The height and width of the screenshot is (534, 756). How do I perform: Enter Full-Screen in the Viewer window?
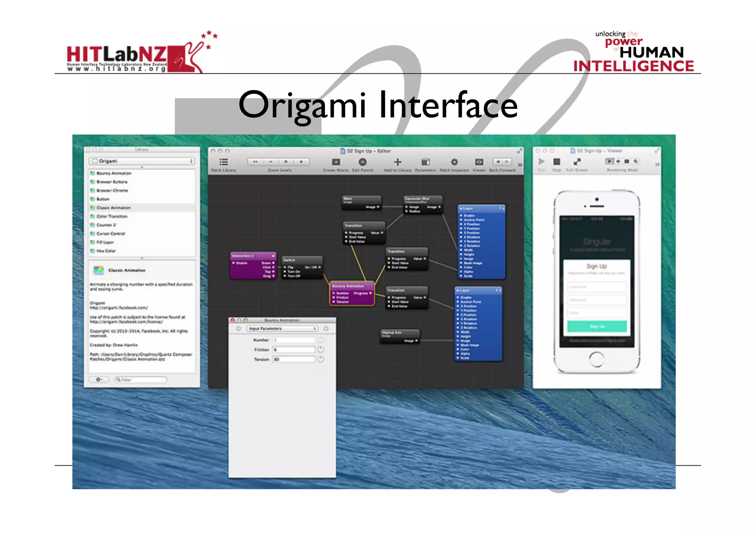577,162
